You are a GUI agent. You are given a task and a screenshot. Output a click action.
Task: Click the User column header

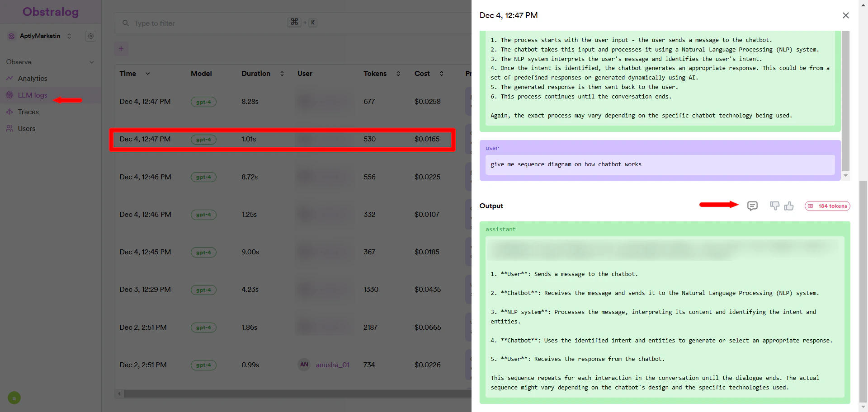click(305, 74)
